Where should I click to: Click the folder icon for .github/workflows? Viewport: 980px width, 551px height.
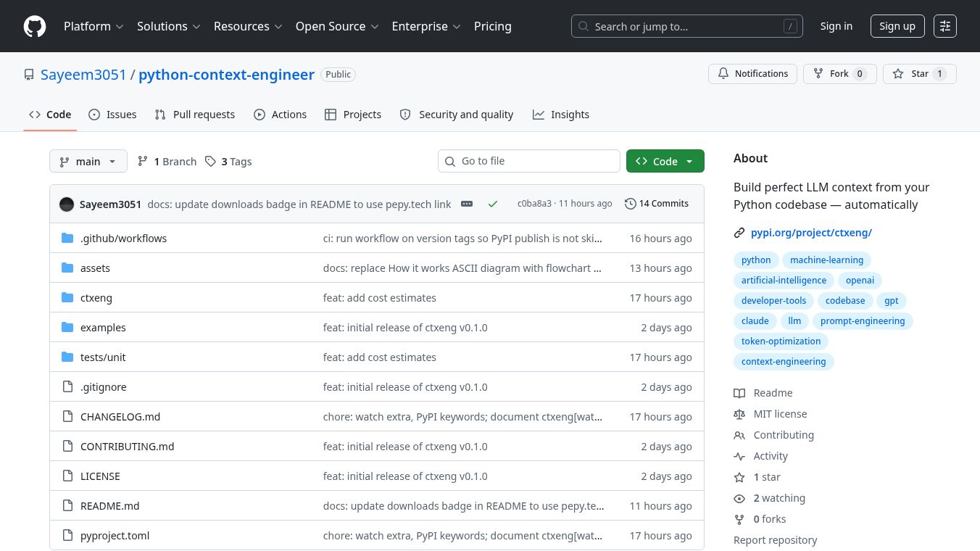pos(67,238)
